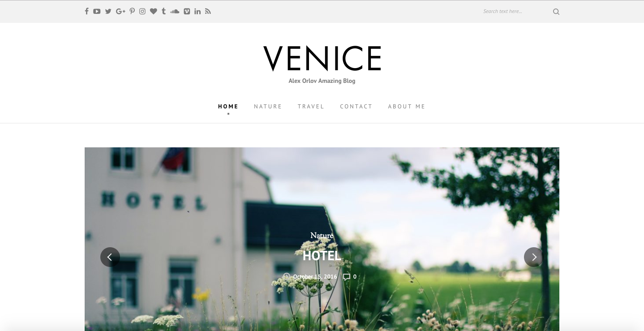644x331 pixels.
Task: Advance slider with right chevron
Action: click(534, 257)
